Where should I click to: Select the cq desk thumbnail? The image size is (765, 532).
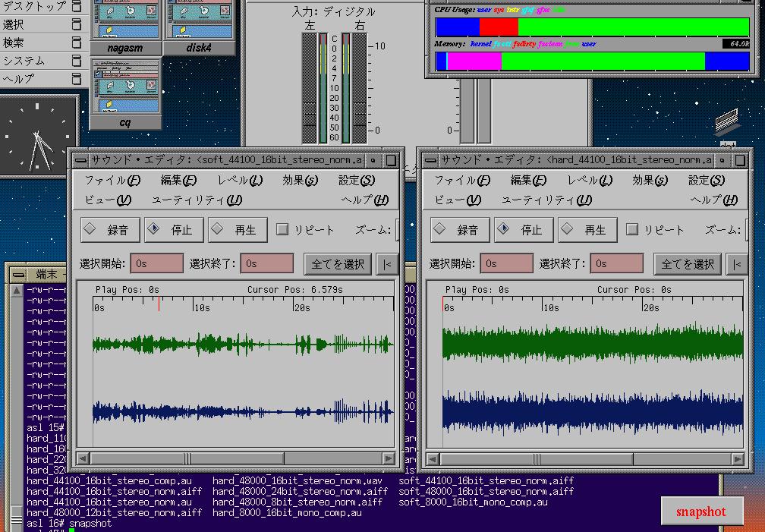click(x=126, y=93)
